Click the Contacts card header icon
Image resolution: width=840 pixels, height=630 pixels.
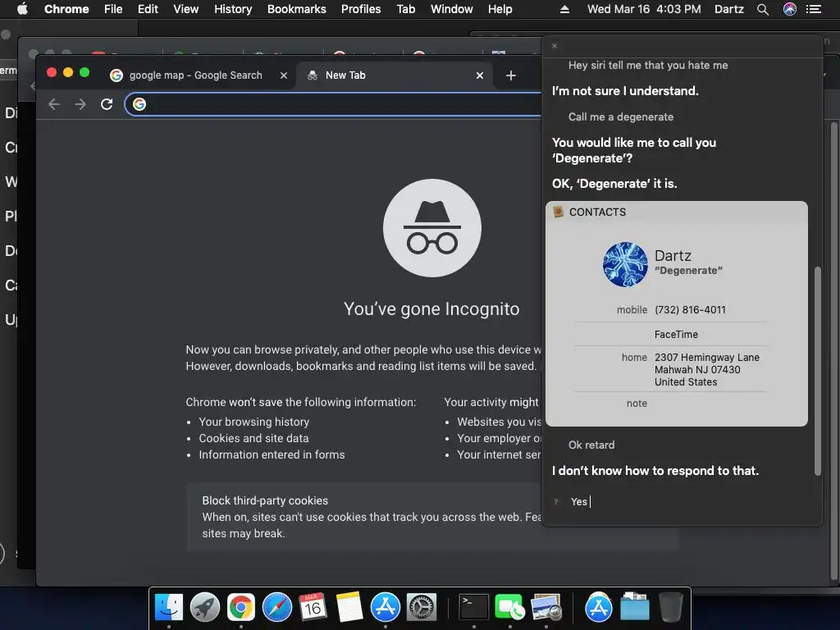point(558,212)
